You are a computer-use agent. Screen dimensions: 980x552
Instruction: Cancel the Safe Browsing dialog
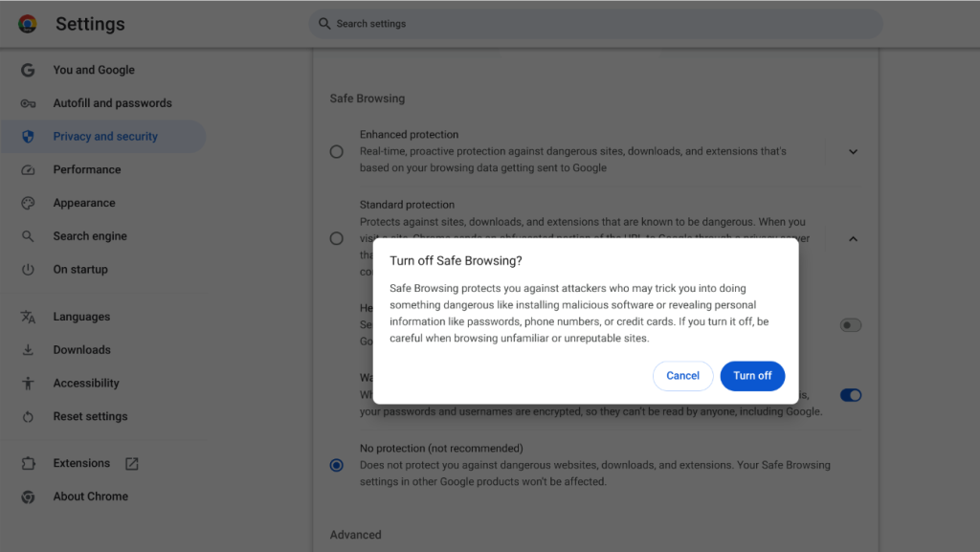(x=682, y=375)
